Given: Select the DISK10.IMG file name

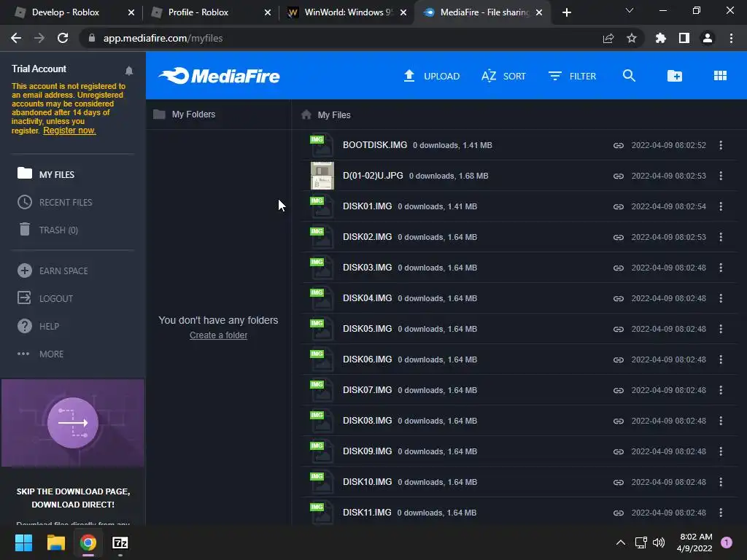Looking at the screenshot, I should coord(368,482).
